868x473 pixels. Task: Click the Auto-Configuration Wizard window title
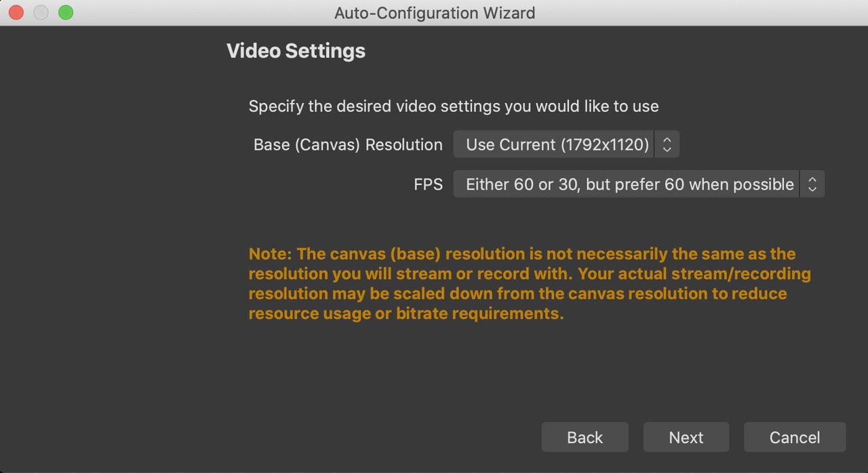point(434,12)
